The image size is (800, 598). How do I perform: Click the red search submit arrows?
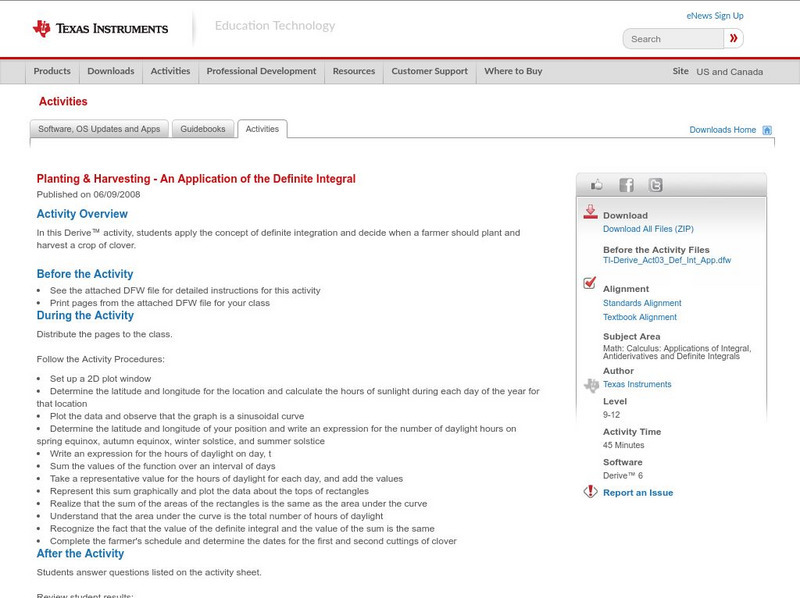[x=734, y=39]
